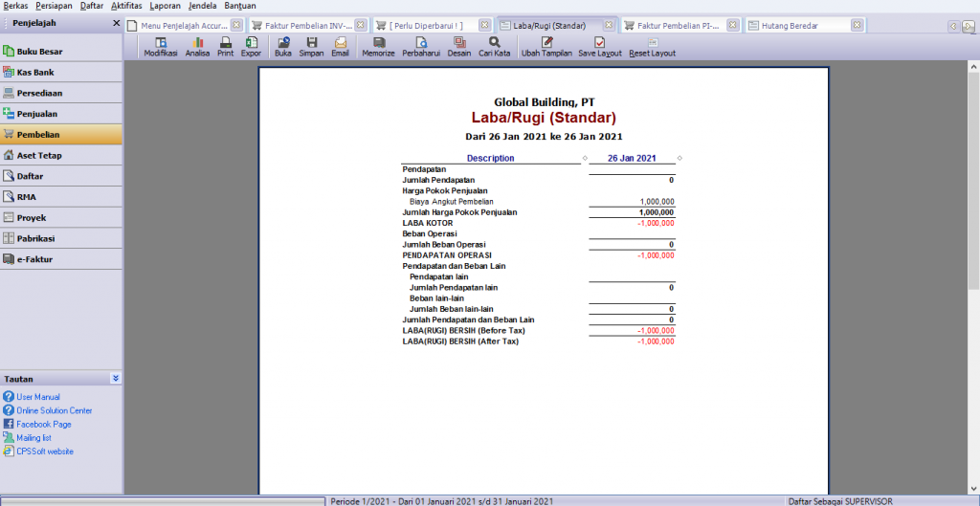
Task: Click LABA KOTOR value -1,000,000
Action: coord(656,223)
